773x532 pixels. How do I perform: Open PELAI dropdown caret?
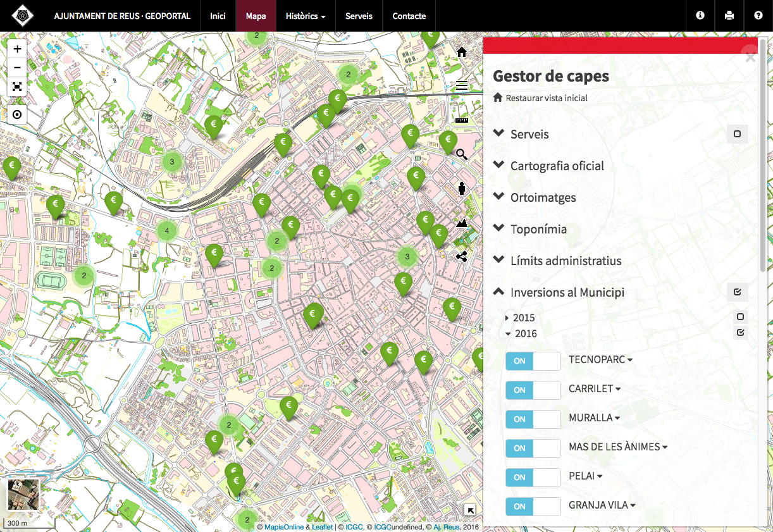click(x=600, y=477)
